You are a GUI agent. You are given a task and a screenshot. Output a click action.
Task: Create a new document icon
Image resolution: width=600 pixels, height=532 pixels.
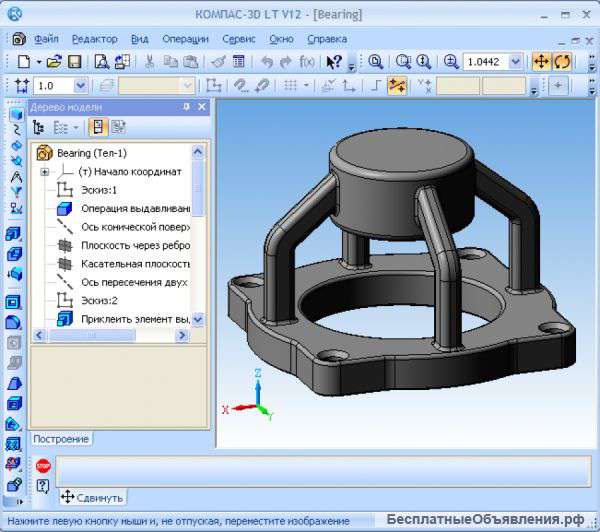coord(24,61)
